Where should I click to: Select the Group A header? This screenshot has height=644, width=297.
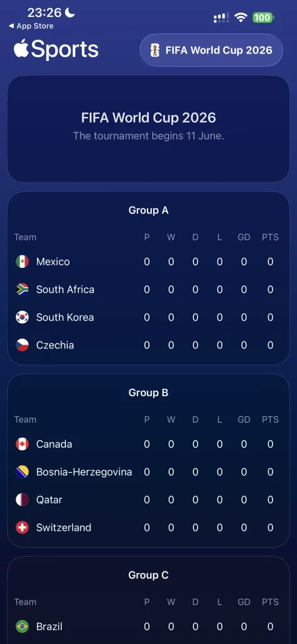tap(148, 210)
